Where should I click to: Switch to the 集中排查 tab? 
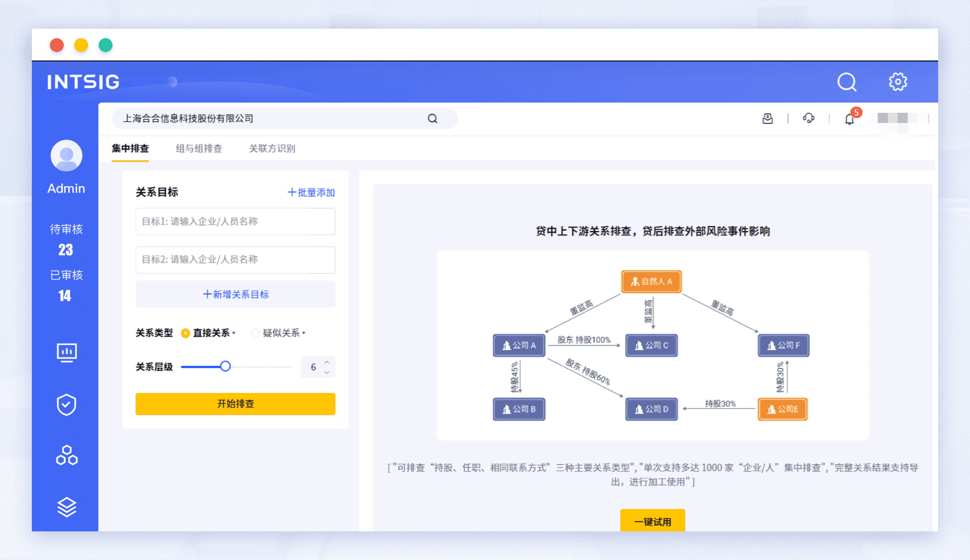(x=130, y=148)
